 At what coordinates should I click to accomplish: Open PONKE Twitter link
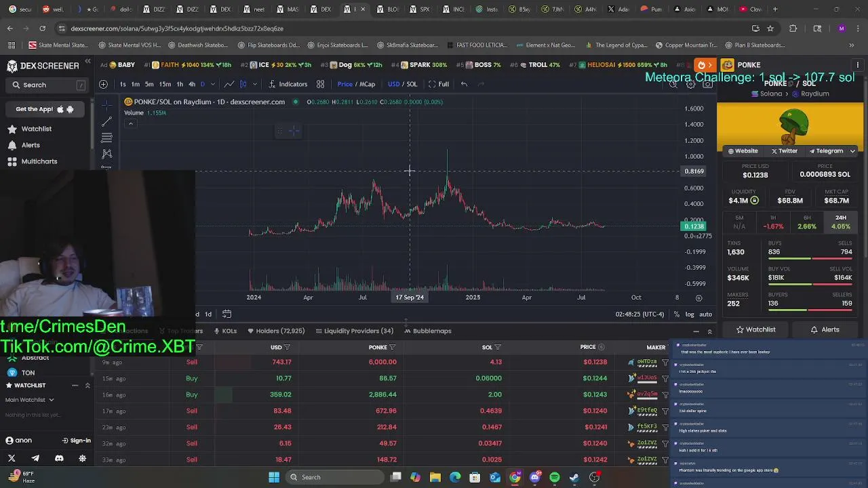[x=785, y=151]
